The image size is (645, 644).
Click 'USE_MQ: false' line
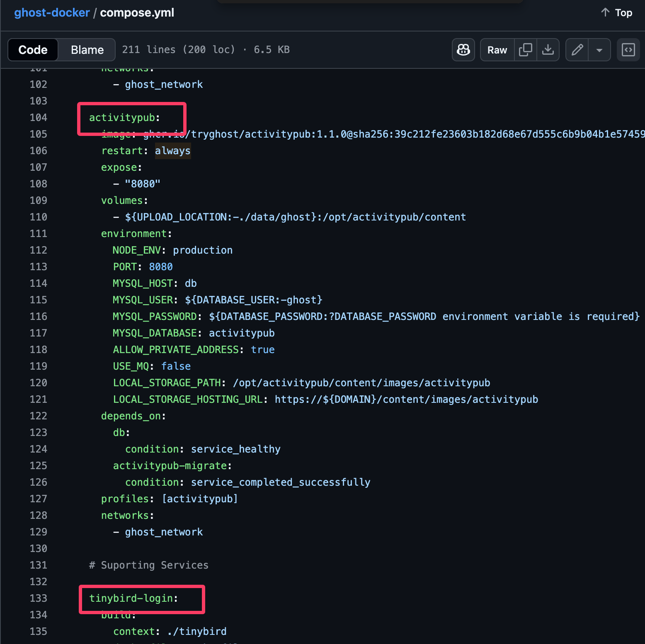pos(152,366)
